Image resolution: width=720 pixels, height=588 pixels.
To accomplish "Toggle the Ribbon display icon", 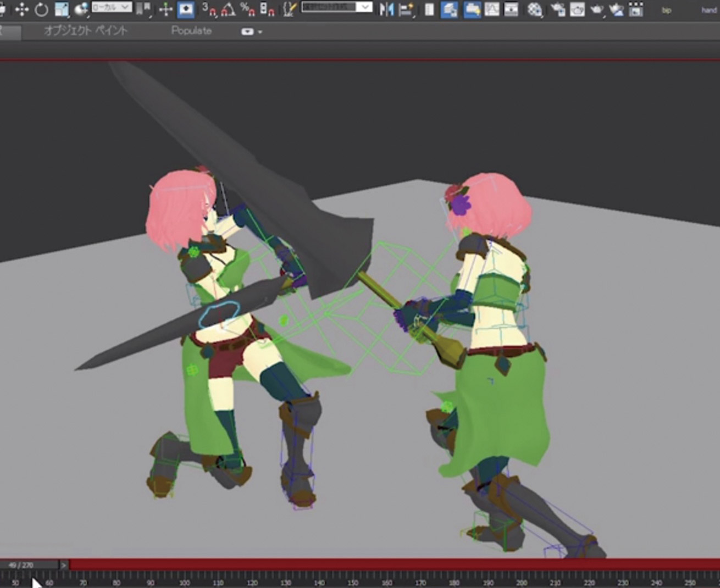I will 472,9.
